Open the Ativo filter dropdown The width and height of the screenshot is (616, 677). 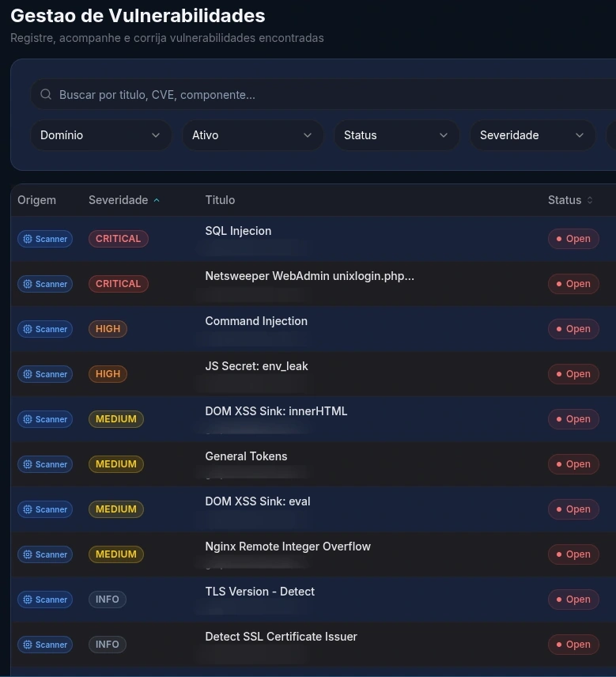point(252,135)
